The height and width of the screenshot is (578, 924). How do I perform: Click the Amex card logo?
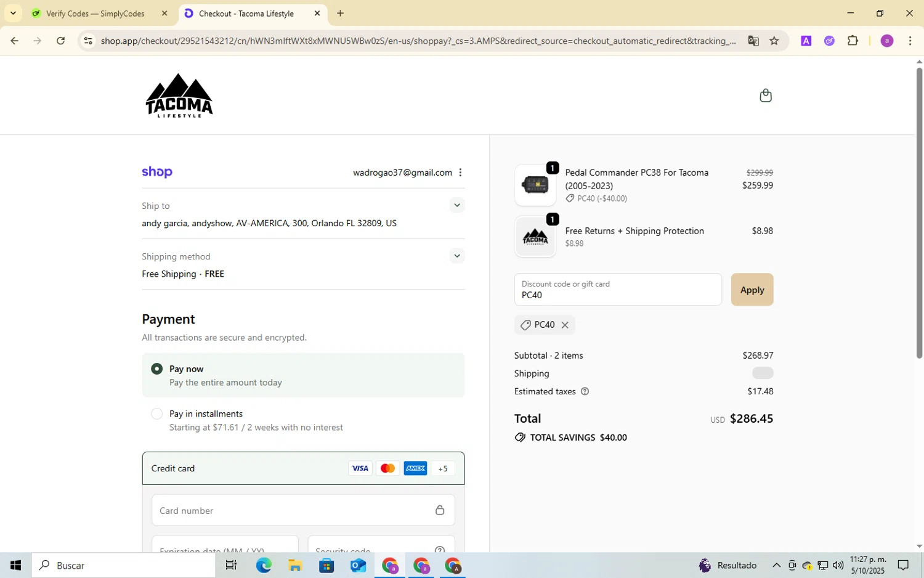coord(415,468)
